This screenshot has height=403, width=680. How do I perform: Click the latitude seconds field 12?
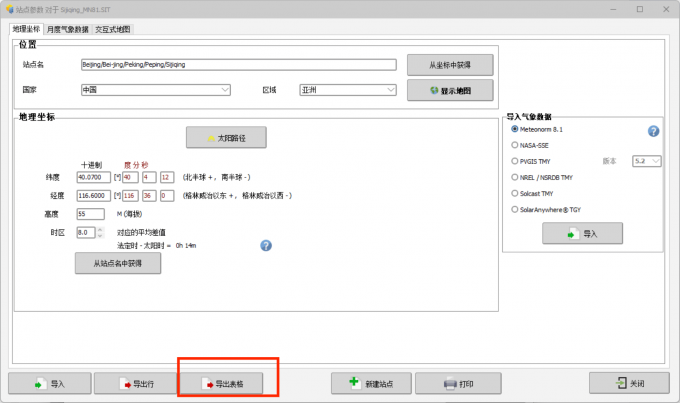pos(167,177)
